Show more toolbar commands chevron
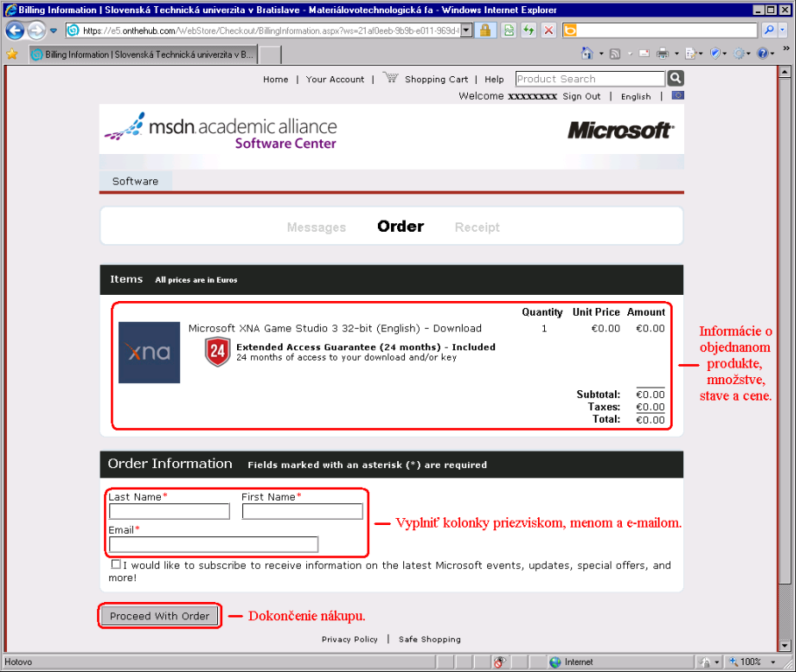 pyautogui.click(x=786, y=48)
